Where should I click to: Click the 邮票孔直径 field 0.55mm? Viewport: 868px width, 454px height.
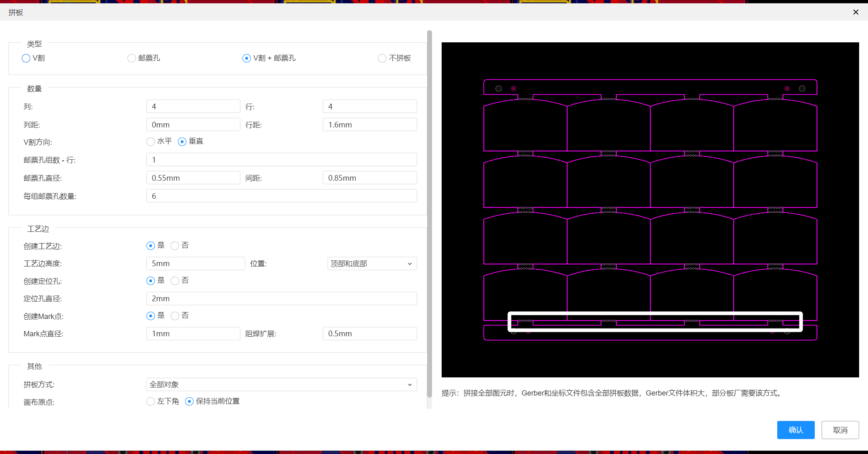(193, 178)
